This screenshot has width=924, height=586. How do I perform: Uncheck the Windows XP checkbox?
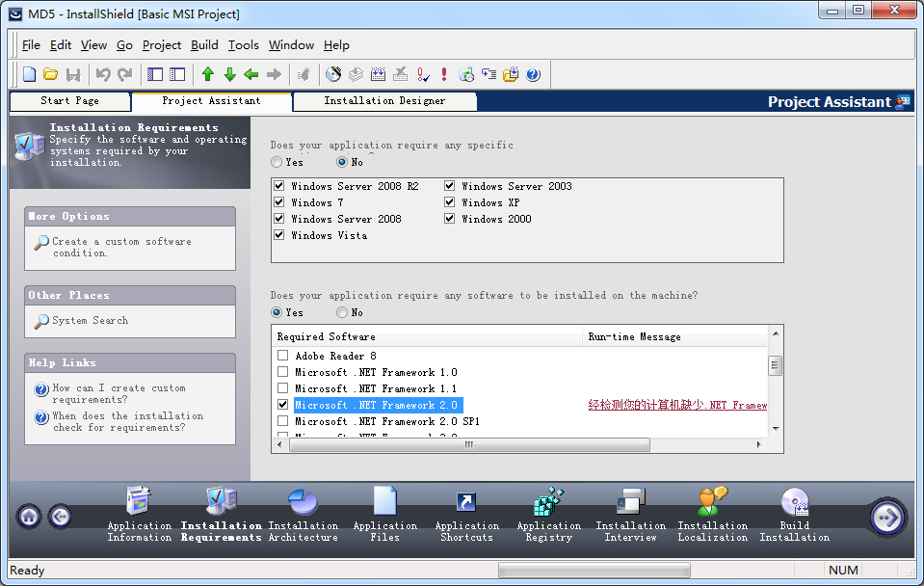450,202
